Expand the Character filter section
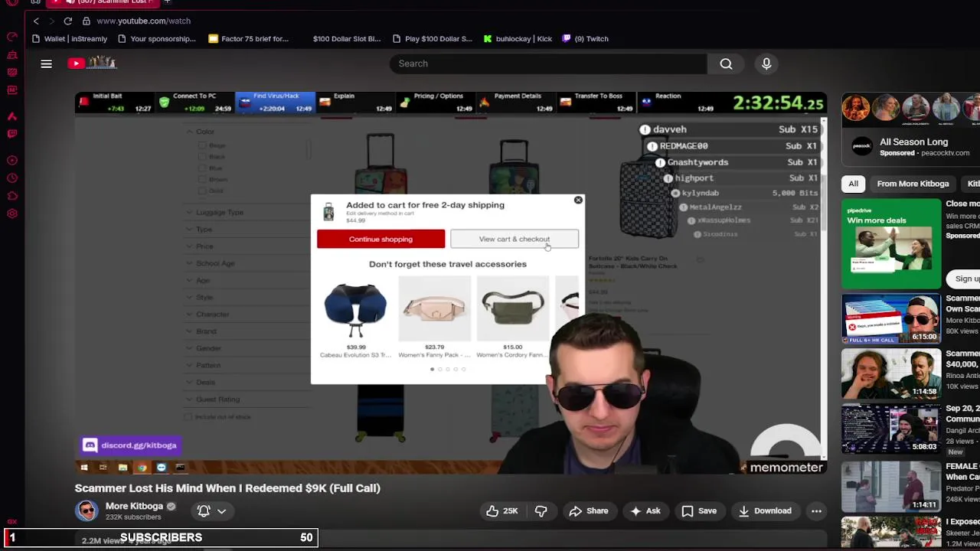The height and width of the screenshot is (551, 980). [207, 314]
